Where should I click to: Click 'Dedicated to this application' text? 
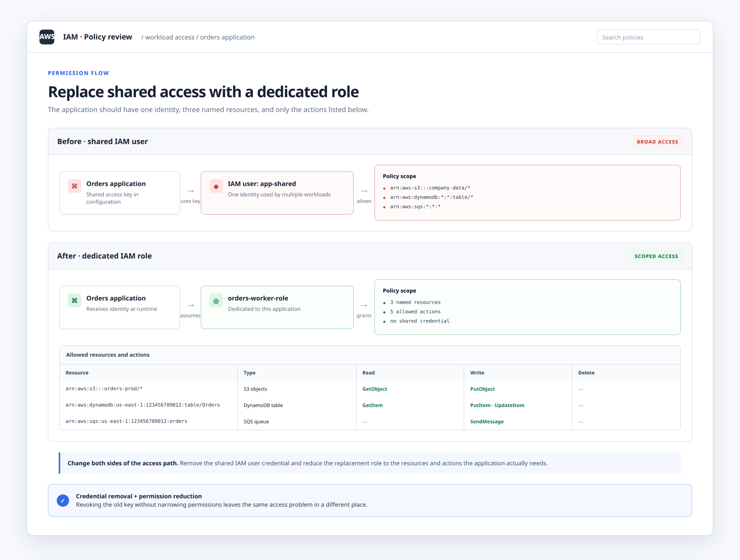(264, 309)
